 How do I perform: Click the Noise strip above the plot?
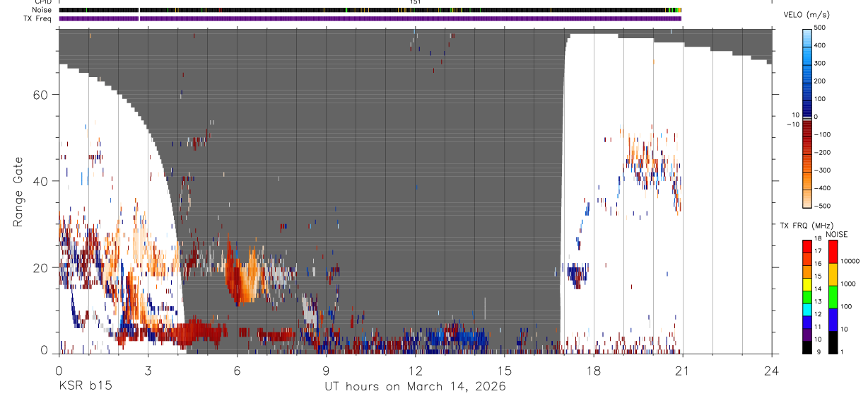click(x=370, y=10)
